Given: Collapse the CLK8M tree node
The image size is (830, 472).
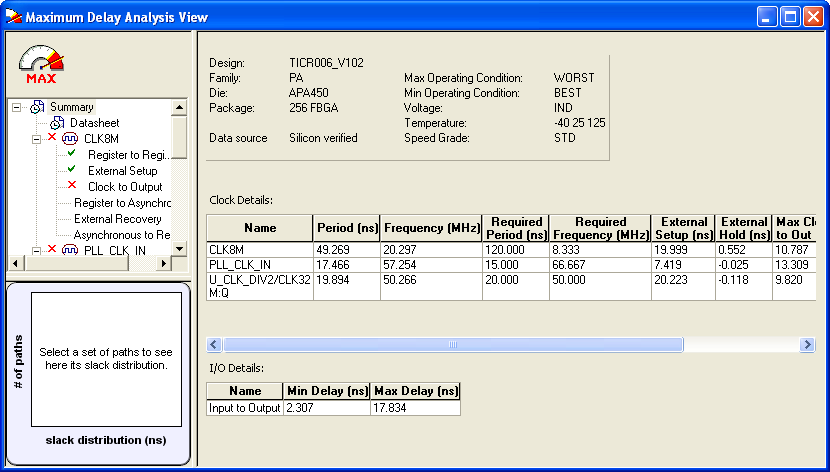Looking at the screenshot, I should tap(37, 140).
